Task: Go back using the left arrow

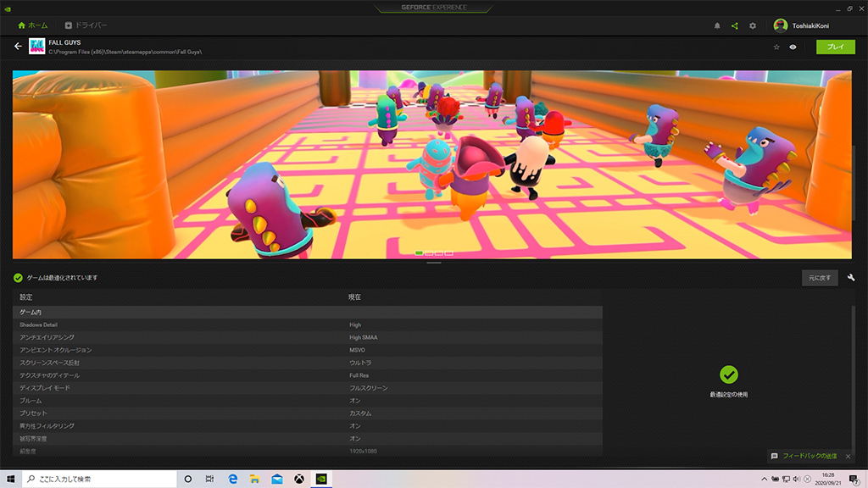Action: pos(19,47)
